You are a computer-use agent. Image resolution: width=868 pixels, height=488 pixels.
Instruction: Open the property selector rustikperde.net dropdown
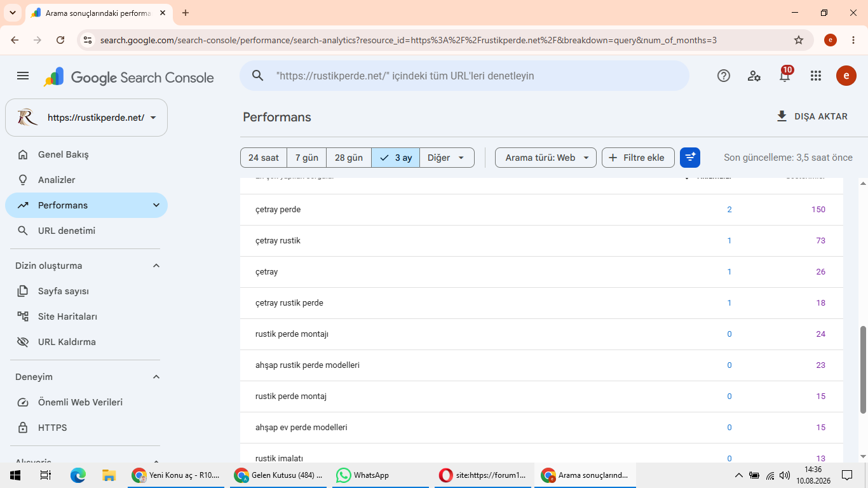point(86,118)
